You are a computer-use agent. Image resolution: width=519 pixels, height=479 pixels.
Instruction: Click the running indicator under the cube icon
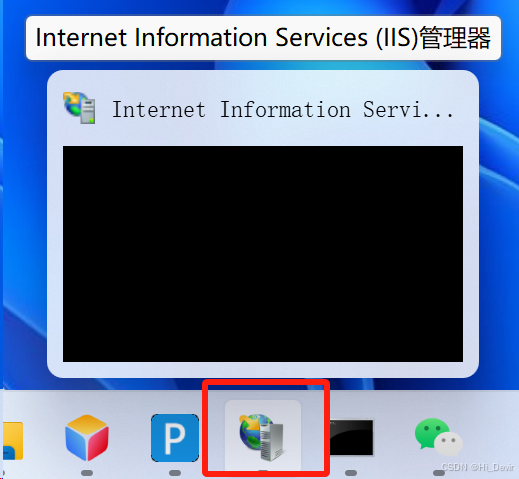tap(87, 473)
